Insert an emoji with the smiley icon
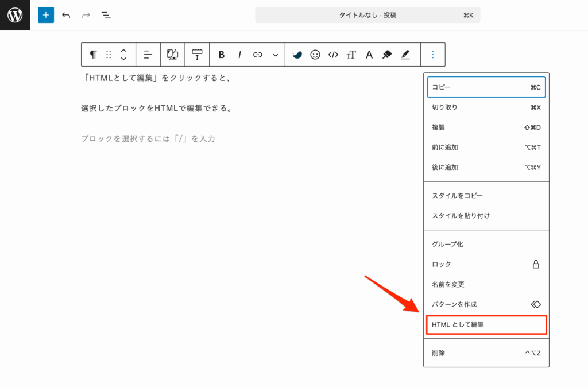Viewport: 588px width, 387px height. tap(315, 54)
